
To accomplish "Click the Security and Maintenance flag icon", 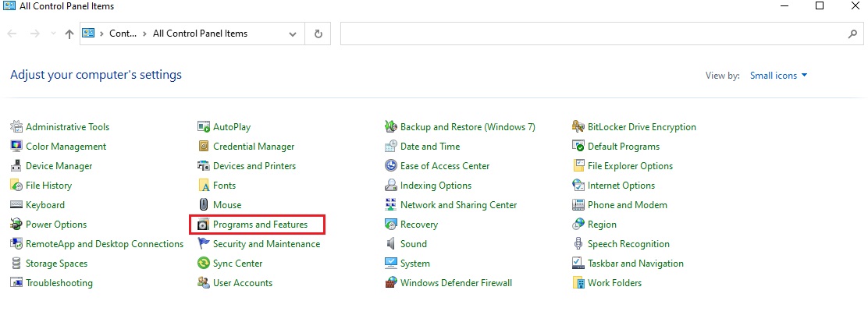I will tap(204, 244).
